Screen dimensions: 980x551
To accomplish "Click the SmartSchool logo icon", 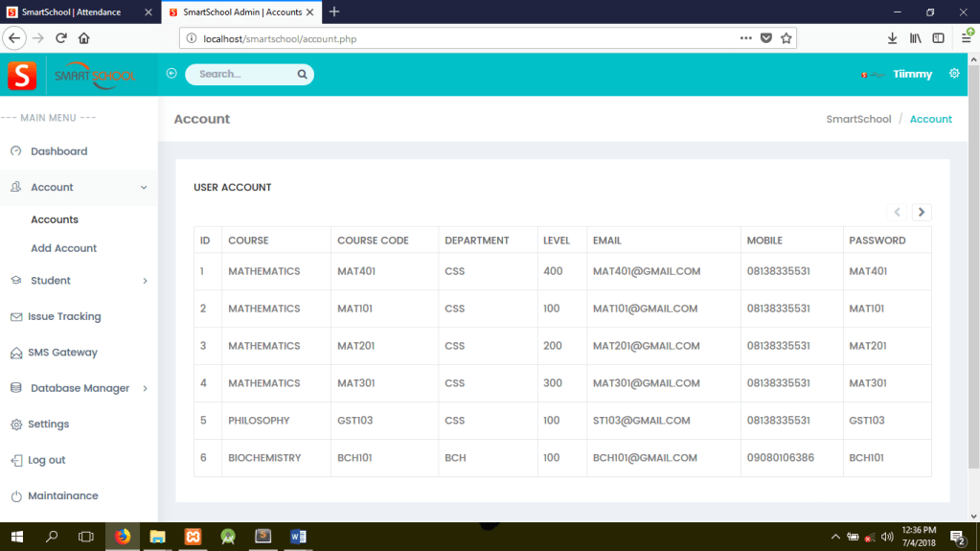I will 22,75.
